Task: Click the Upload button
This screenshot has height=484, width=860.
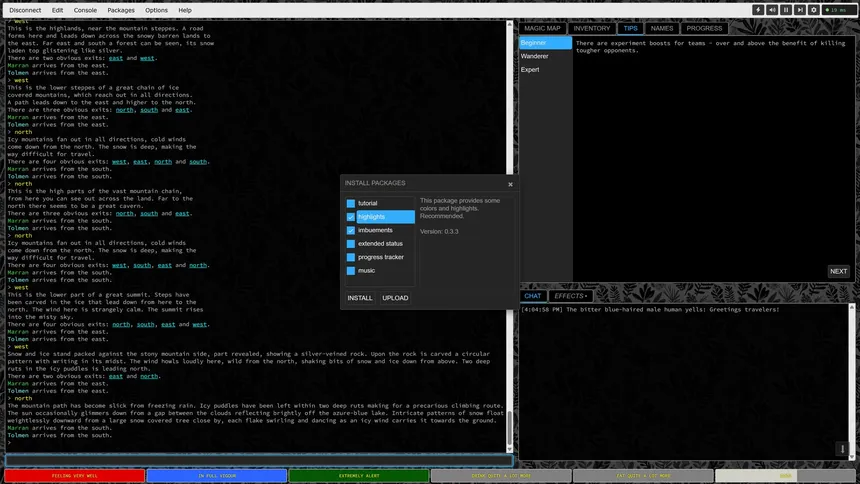Action: [x=395, y=298]
